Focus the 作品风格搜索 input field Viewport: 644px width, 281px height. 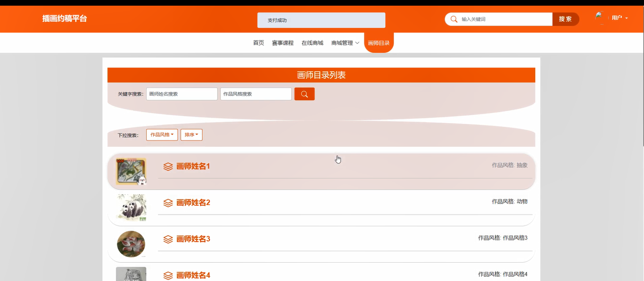[256, 94]
